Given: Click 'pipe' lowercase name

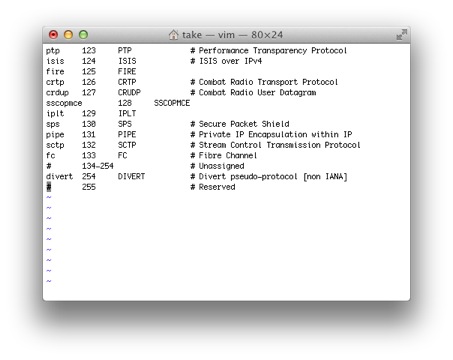Looking at the screenshot, I should tap(55, 135).
